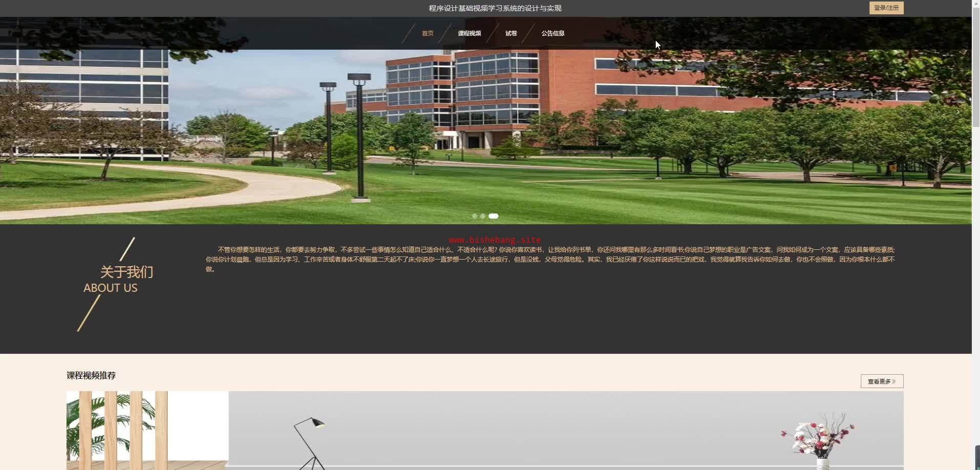Select 公告信息 in the navigation bar
980x470 pixels.
tap(553, 33)
